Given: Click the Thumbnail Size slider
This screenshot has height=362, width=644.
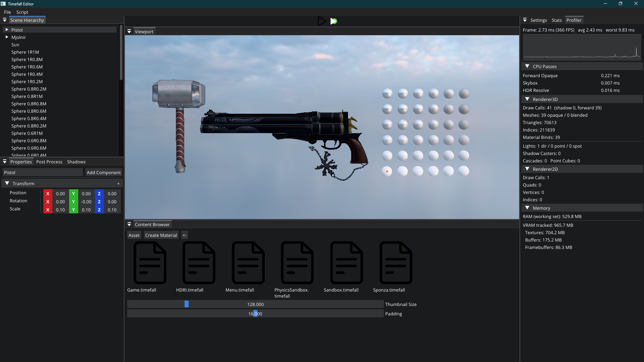Looking at the screenshot, I should click(x=255, y=304).
